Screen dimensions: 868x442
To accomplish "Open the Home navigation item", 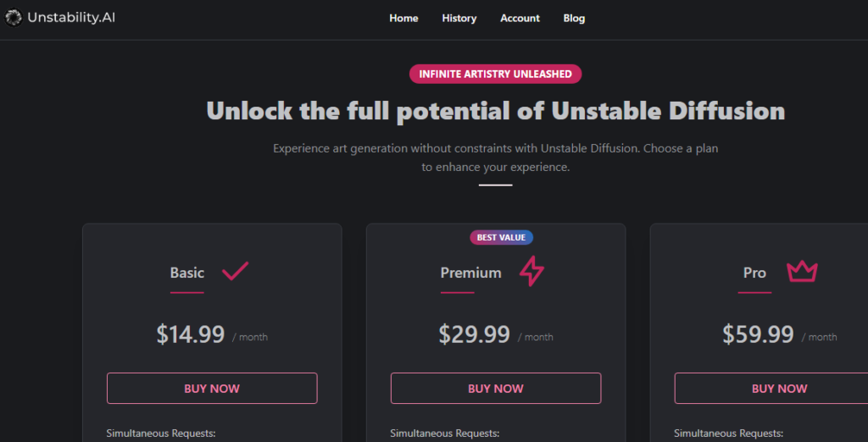I will 403,19.
